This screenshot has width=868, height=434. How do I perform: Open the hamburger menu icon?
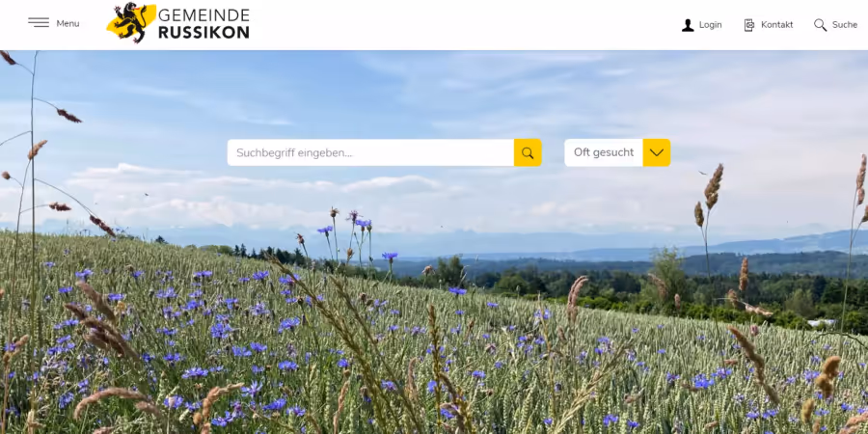coord(39,23)
